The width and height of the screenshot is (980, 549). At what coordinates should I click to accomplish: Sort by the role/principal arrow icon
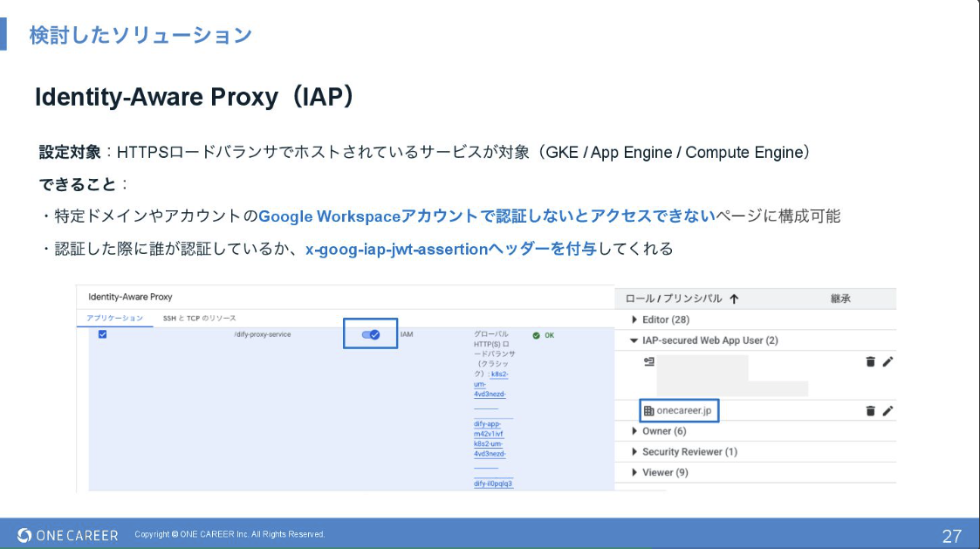pyautogui.click(x=734, y=299)
